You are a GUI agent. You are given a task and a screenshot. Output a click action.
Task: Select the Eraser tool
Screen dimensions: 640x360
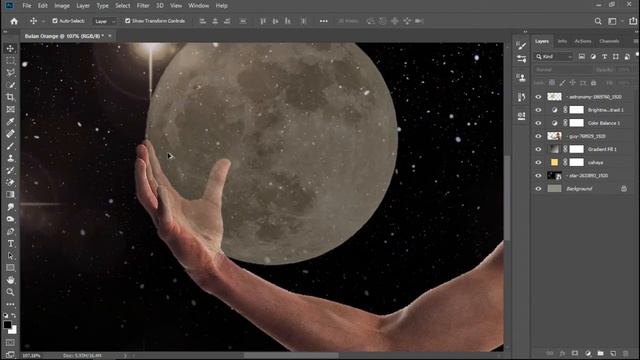(10, 182)
